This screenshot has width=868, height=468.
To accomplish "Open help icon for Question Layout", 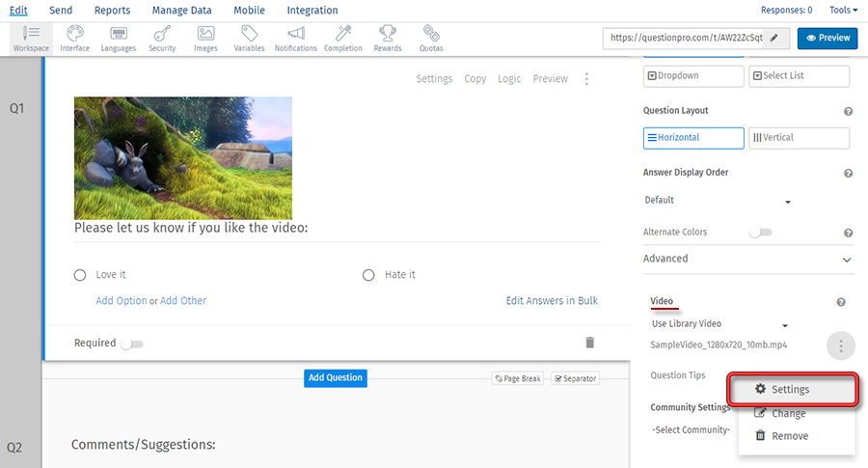I will (848, 111).
